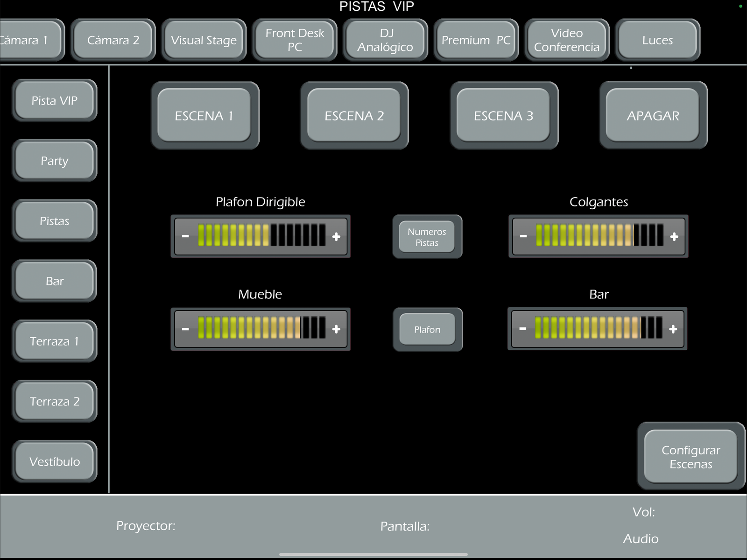747x560 pixels.
Task: Open Configurar Escenas
Action: tap(691, 457)
